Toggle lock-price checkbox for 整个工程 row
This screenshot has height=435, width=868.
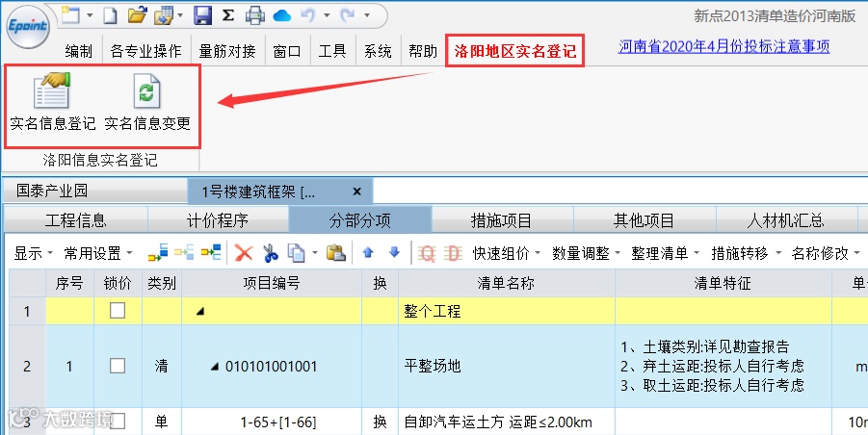118,311
